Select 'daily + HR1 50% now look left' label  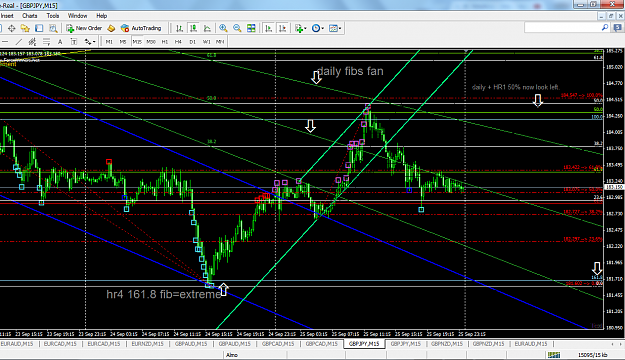pos(515,87)
